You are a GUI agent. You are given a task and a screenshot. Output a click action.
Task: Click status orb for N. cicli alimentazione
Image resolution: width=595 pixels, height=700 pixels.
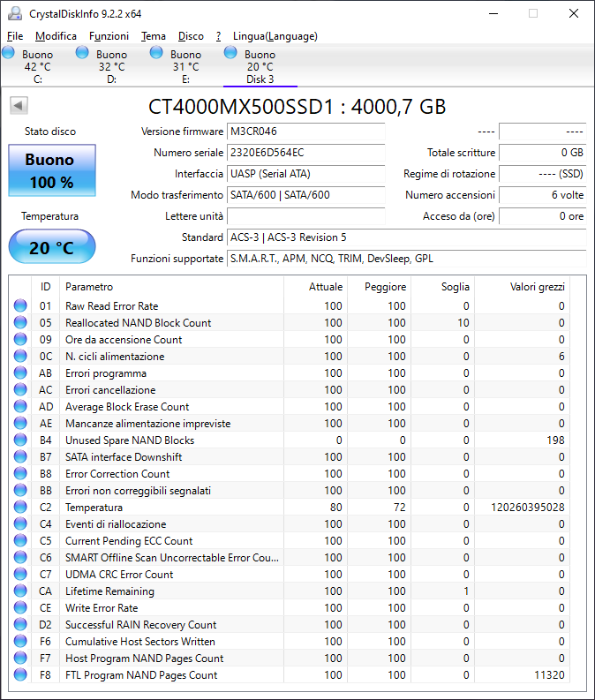(x=20, y=356)
